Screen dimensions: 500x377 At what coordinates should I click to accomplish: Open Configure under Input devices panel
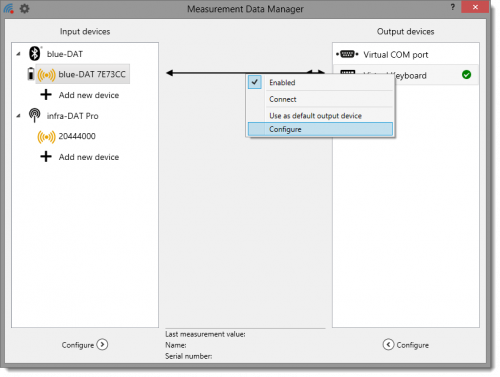[x=78, y=345]
